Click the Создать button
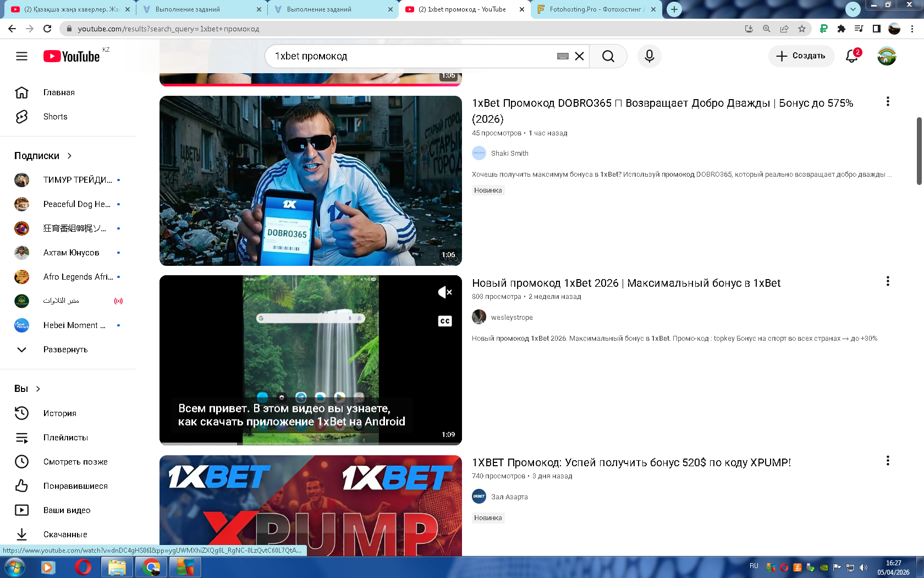 (801, 56)
